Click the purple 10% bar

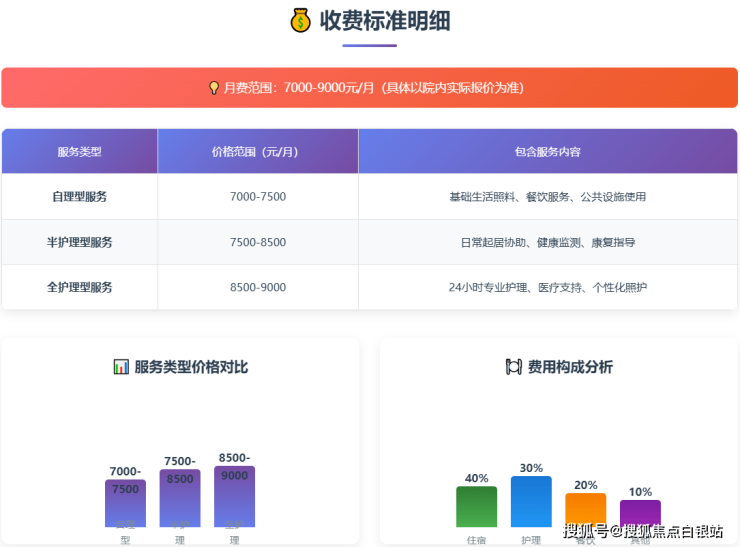(x=640, y=512)
